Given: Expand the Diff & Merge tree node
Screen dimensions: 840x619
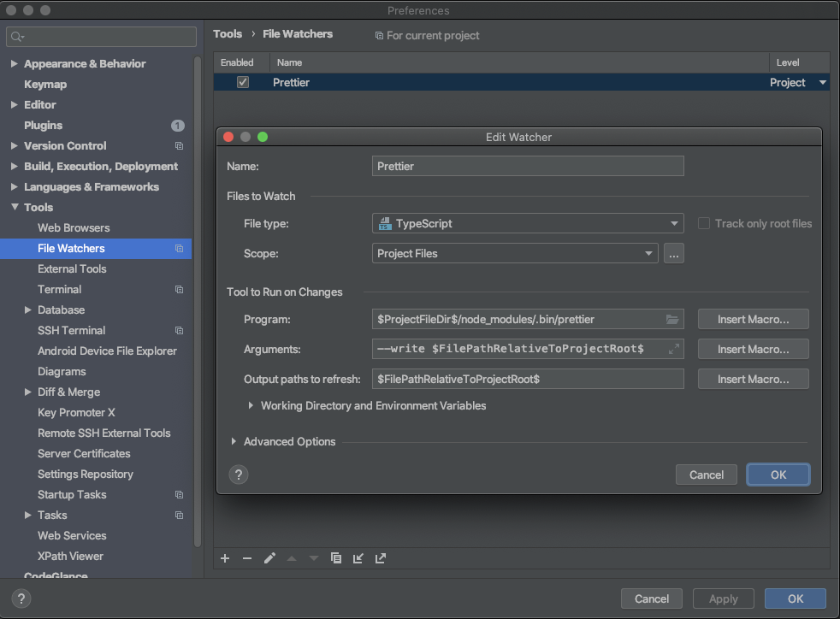Looking at the screenshot, I should pos(28,392).
